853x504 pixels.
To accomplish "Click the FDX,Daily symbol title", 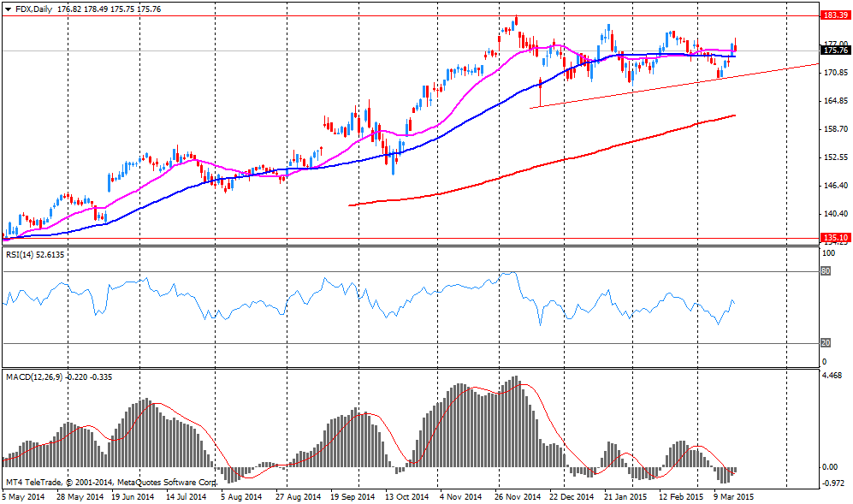I will (x=33, y=9).
